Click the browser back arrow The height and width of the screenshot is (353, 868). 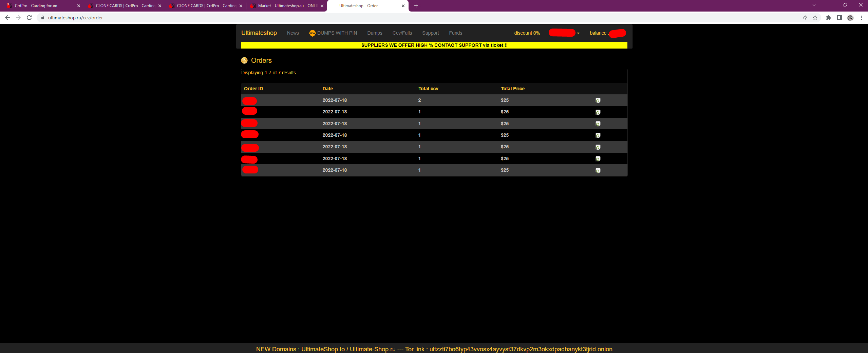click(x=7, y=18)
